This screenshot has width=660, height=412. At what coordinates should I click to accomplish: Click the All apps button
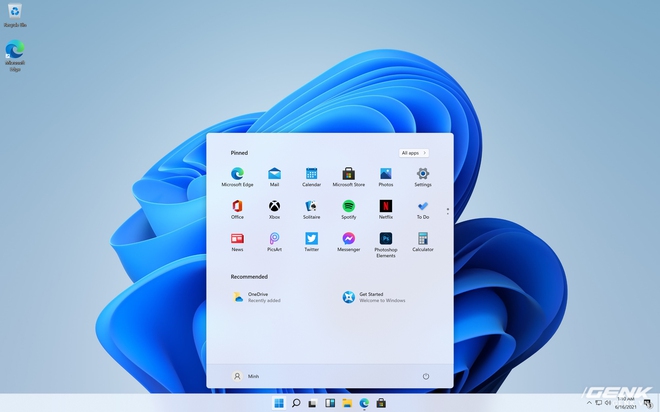point(414,153)
